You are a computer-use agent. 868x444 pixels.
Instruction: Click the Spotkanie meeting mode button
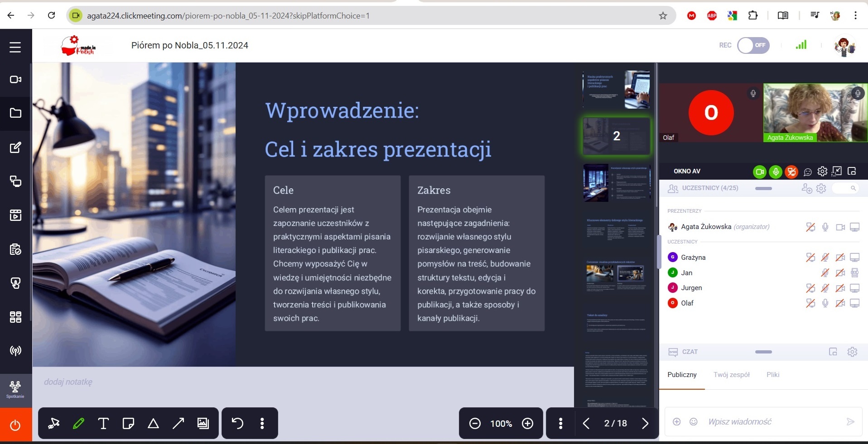click(15, 390)
